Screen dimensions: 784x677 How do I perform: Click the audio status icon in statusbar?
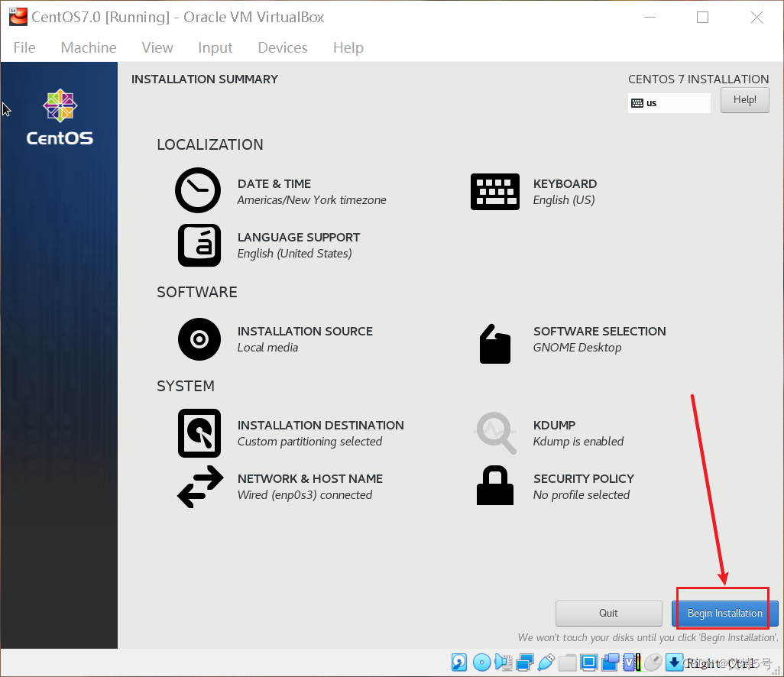click(x=503, y=662)
